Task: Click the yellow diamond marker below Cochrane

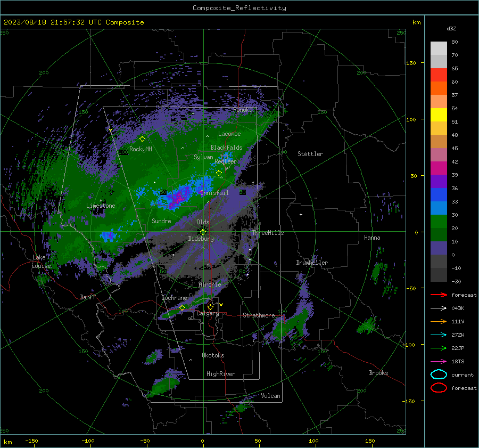Action: (182, 307)
